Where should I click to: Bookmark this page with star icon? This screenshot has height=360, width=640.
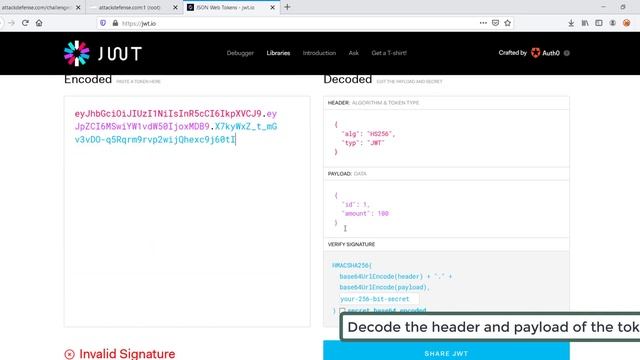(x=507, y=23)
